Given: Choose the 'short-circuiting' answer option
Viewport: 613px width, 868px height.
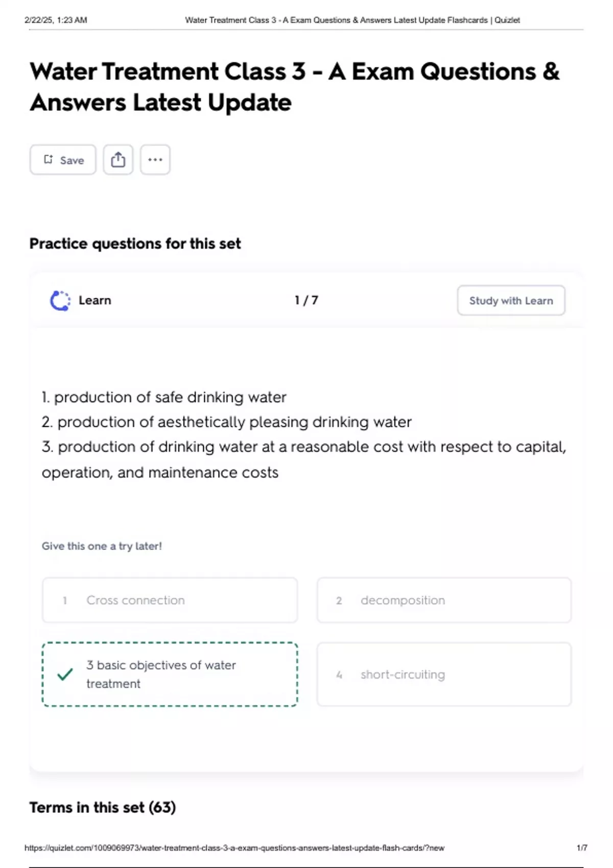Looking at the screenshot, I should point(443,674).
